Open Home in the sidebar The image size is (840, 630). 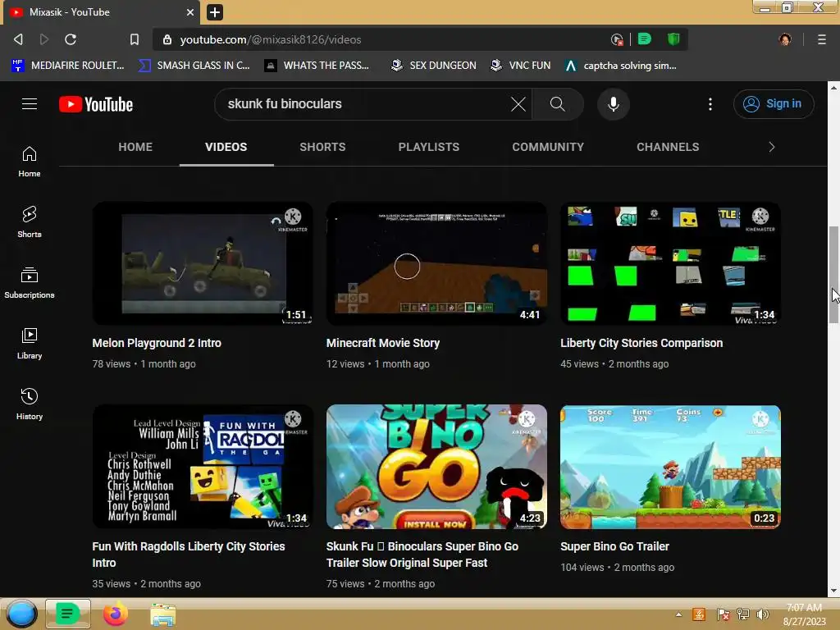point(30,162)
